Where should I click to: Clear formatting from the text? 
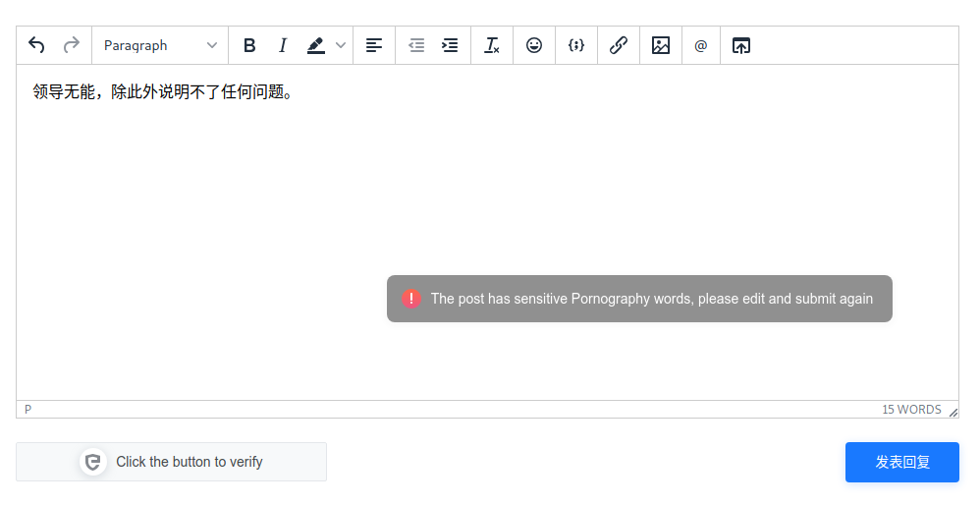pyautogui.click(x=492, y=45)
